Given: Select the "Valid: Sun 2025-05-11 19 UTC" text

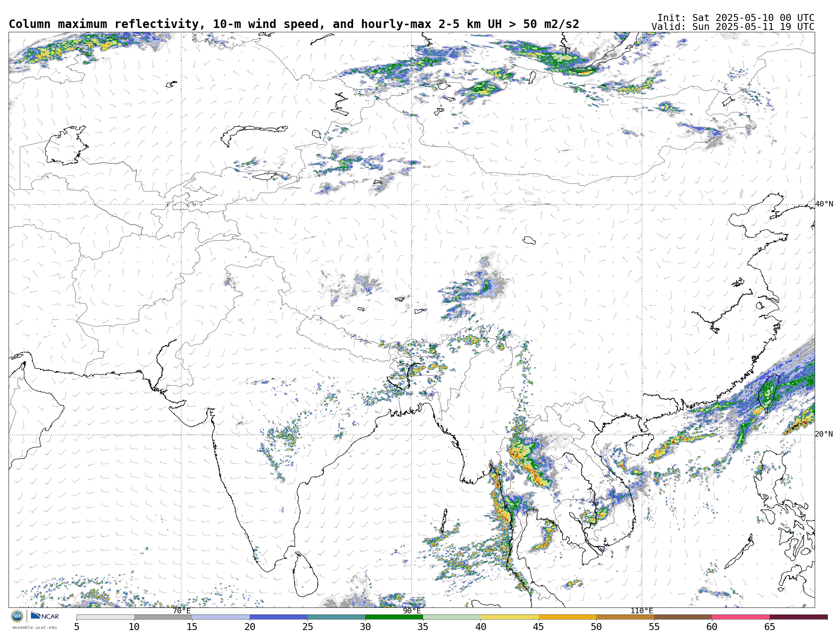Looking at the screenshot, I should (x=733, y=27).
